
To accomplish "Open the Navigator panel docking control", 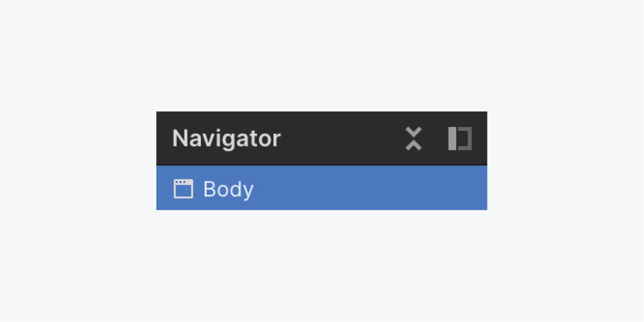I will click(x=460, y=138).
